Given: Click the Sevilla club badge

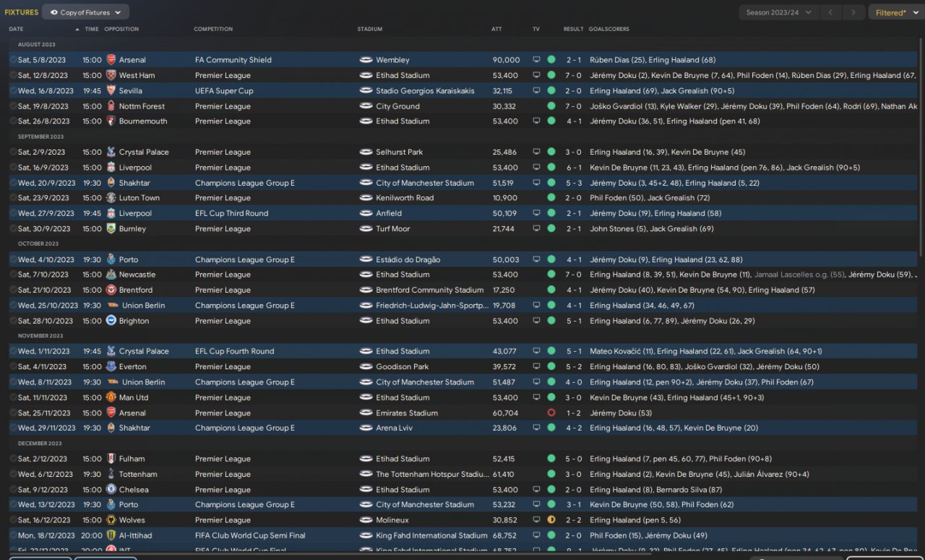Looking at the screenshot, I should 111,91.
